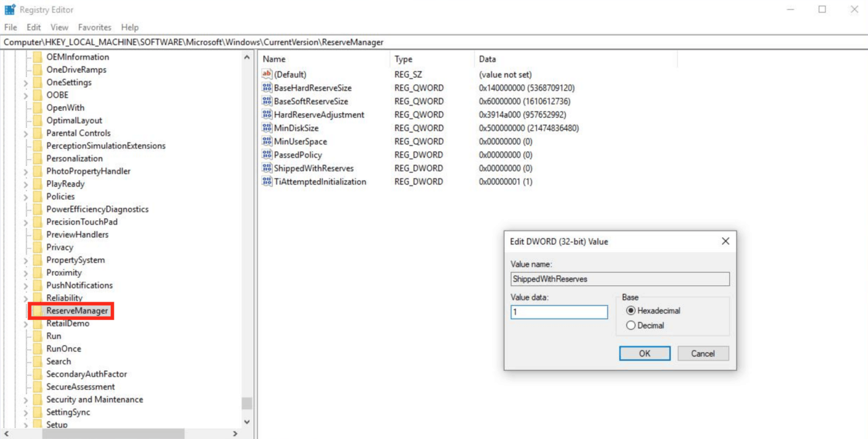
Task: Click OK in the Edit DWORD dialog
Action: [x=645, y=353]
